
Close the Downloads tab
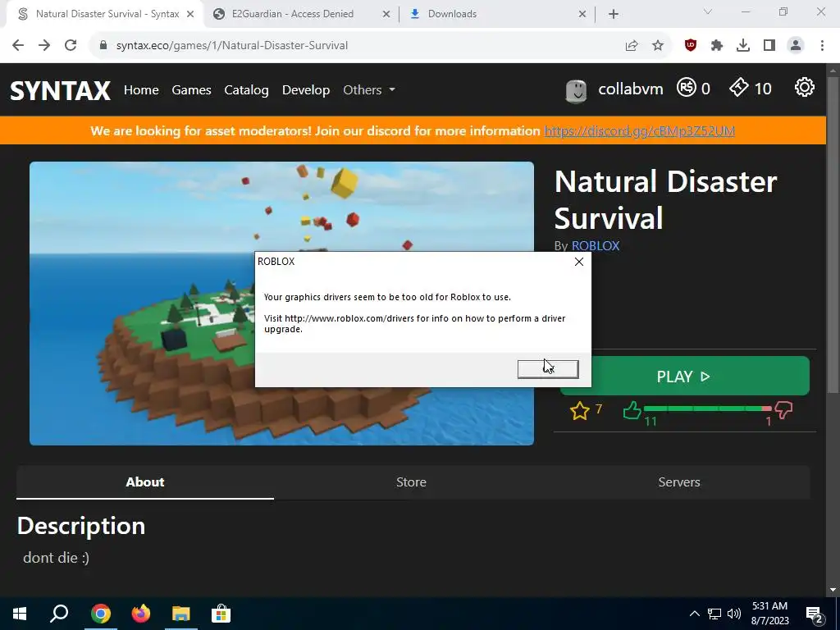(582, 14)
